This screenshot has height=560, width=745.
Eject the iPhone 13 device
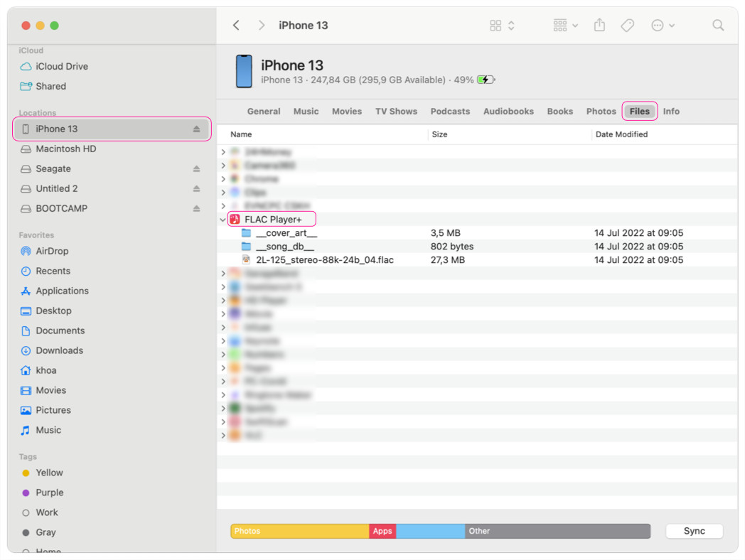click(196, 129)
